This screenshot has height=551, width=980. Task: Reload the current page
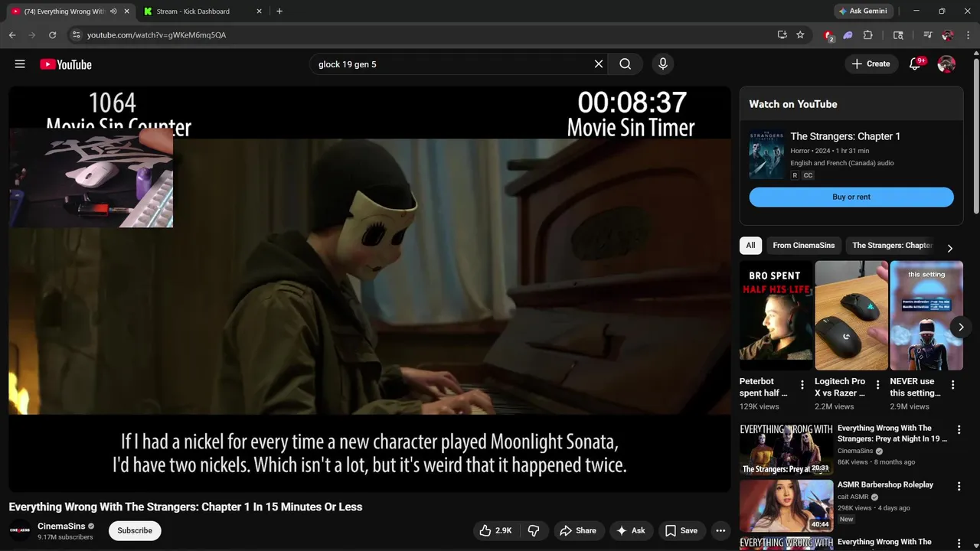(x=52, y=34)
